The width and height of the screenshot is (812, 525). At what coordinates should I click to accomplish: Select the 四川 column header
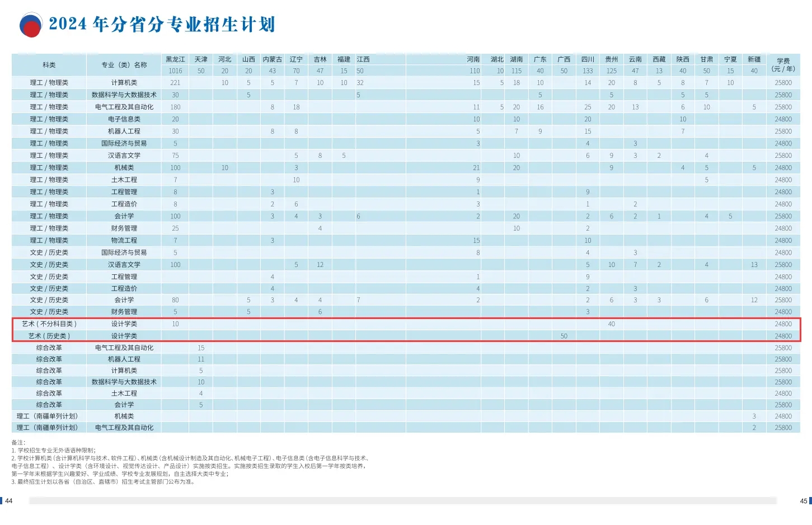click(x=588, y=59)
